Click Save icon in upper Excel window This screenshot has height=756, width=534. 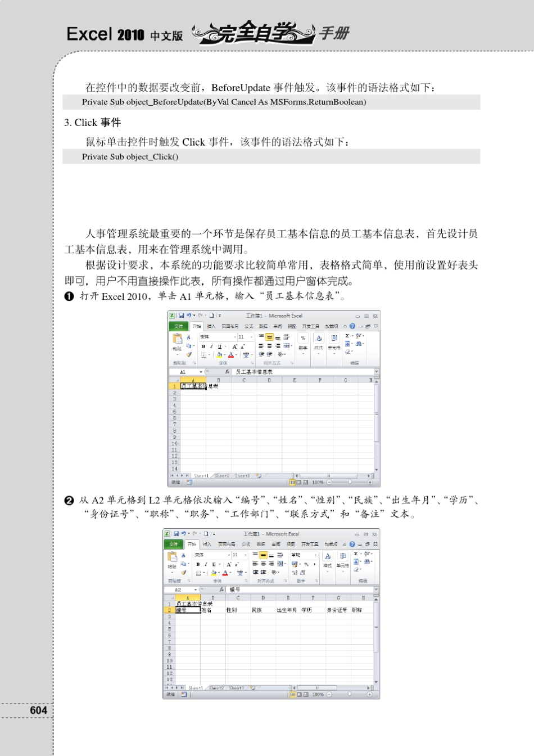(182, 316)
